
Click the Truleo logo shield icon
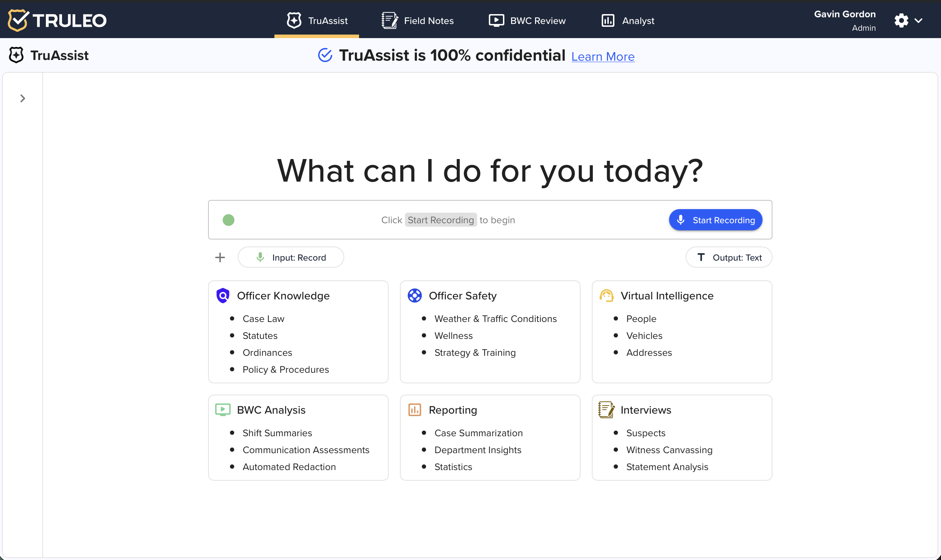click(x=18, y=20)
